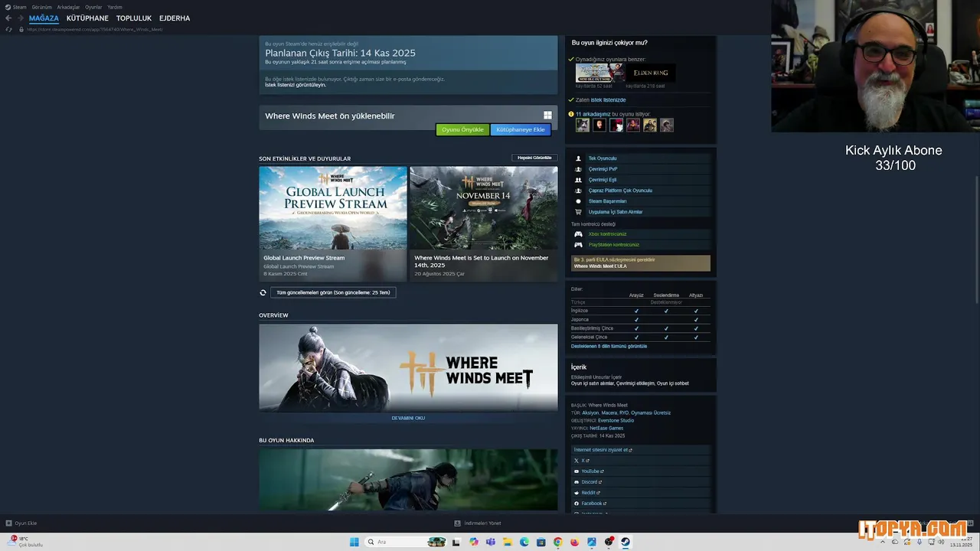The width and height of the screenshot is (980, 551).
Task: Open the Where Winds Meet EULA link
Action: pyautogui.click(x=600, y=266)
